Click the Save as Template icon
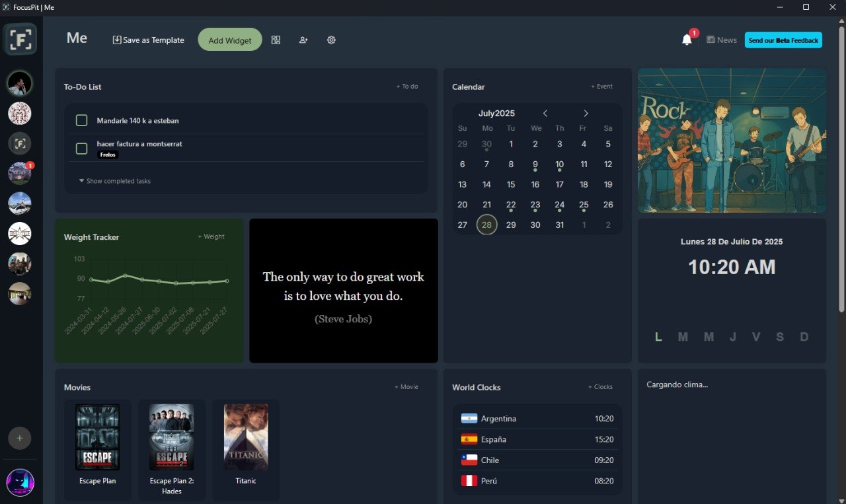846x504 pixels. [x=117, y=40]
